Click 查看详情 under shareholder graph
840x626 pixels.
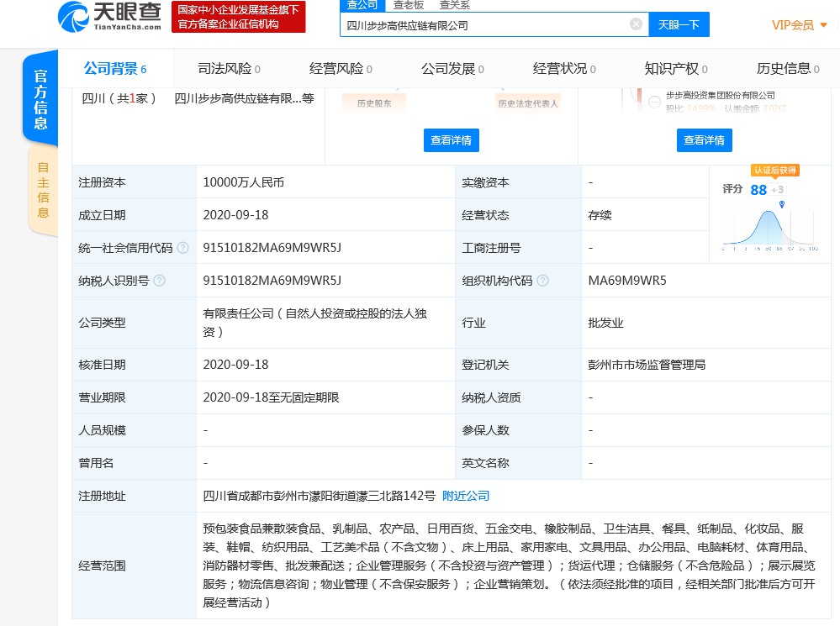pos(704,140)
